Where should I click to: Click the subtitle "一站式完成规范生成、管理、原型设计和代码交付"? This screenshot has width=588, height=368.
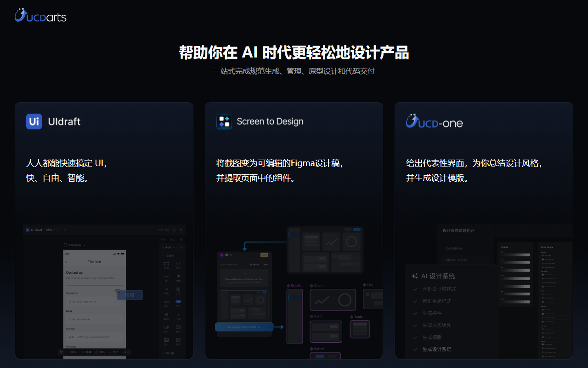(294, 71)
